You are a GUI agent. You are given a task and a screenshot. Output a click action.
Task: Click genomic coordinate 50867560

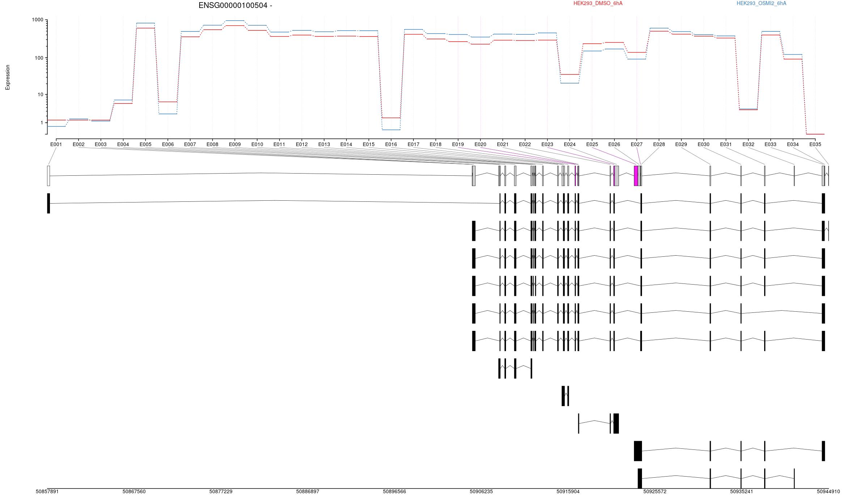coord(134,492)
